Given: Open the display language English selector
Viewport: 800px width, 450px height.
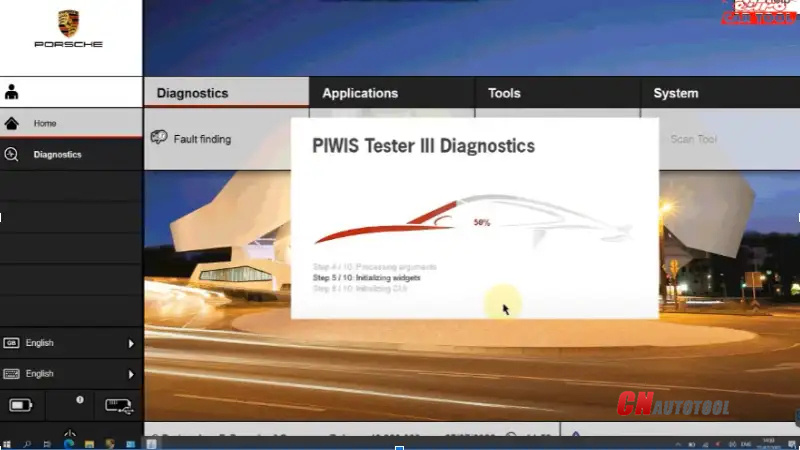Looking at the screenshot, I should (x=71, y=343).
